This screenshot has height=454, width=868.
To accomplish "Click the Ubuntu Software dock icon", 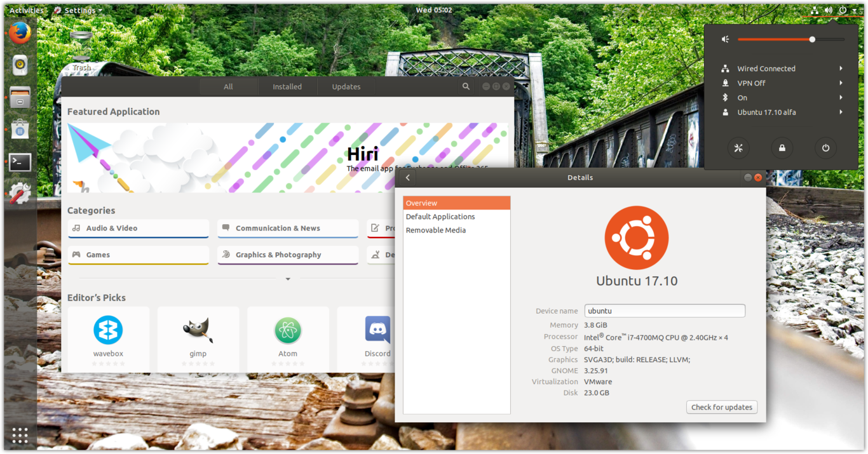I will tap(20, 130).
